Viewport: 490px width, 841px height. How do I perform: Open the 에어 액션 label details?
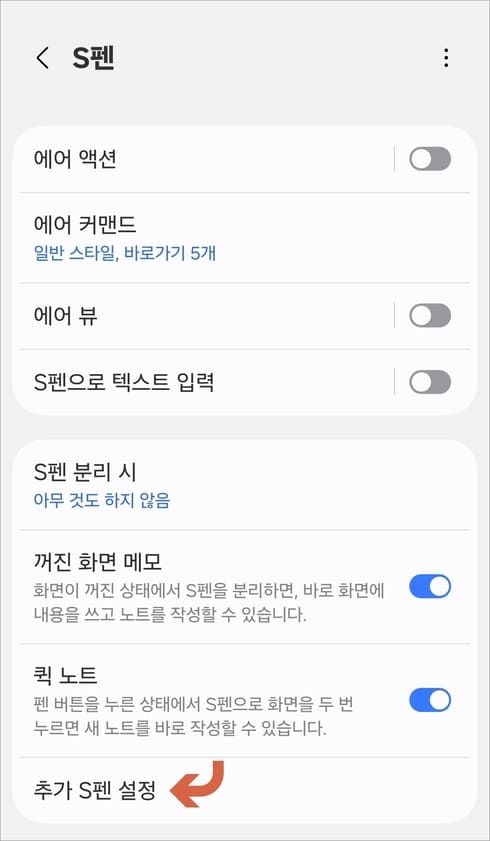tap(75, 159)
